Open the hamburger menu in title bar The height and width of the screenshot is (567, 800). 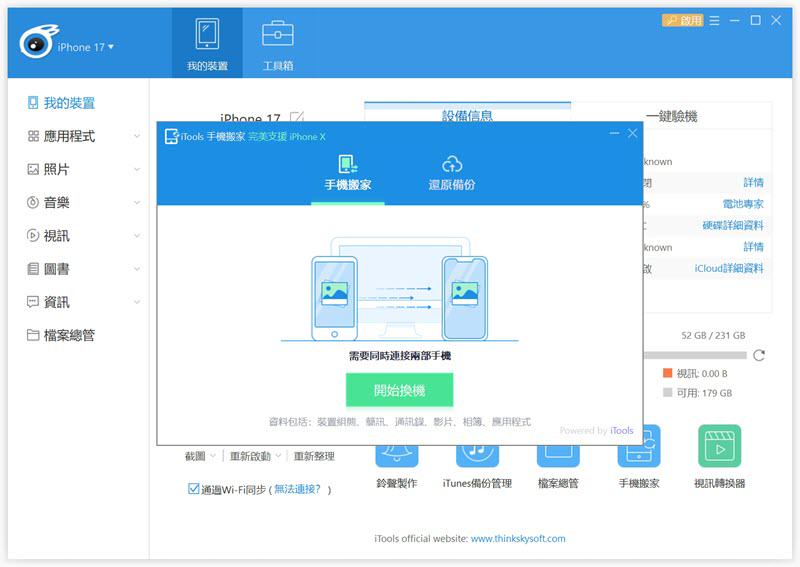click(x=714, y=20)
